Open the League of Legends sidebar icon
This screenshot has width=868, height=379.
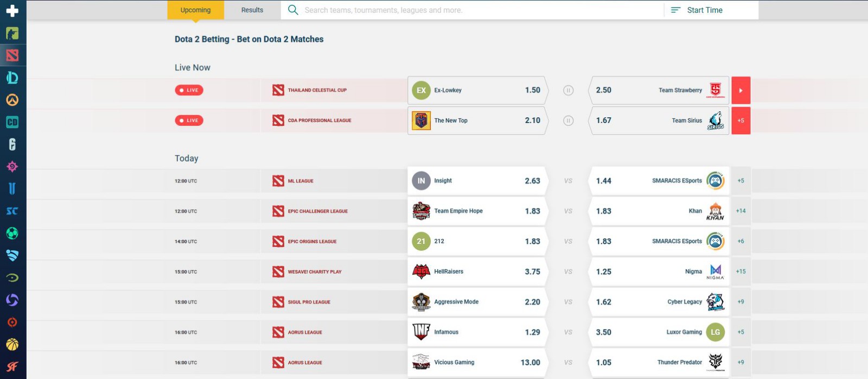12,78
